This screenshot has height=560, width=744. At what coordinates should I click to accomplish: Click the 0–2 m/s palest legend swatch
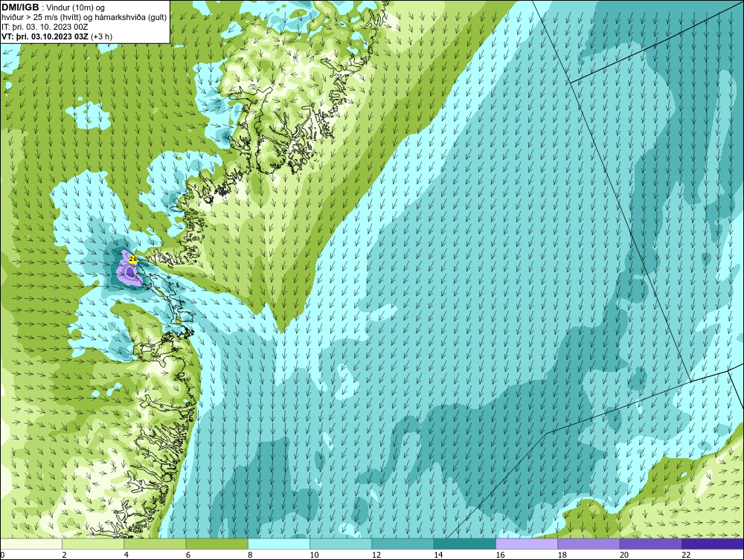31,544
